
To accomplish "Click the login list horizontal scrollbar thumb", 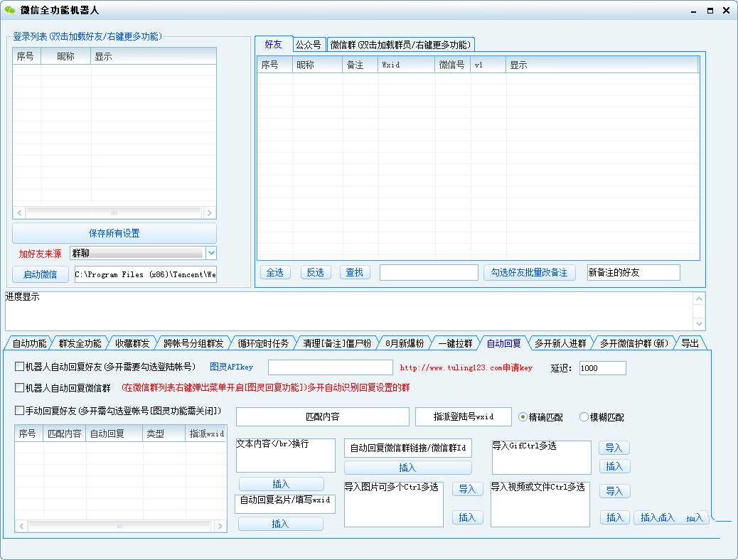I will [114, 212].
